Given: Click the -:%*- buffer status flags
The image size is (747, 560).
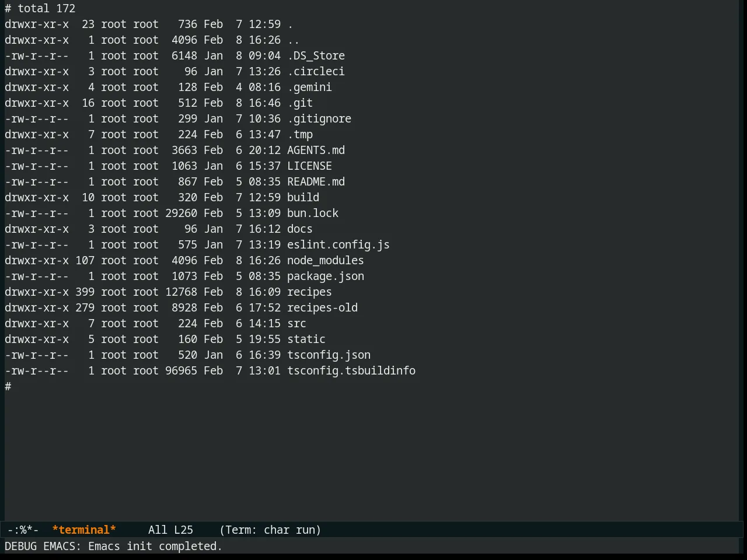Looking at the screenshot, I should tap(23, 530).
